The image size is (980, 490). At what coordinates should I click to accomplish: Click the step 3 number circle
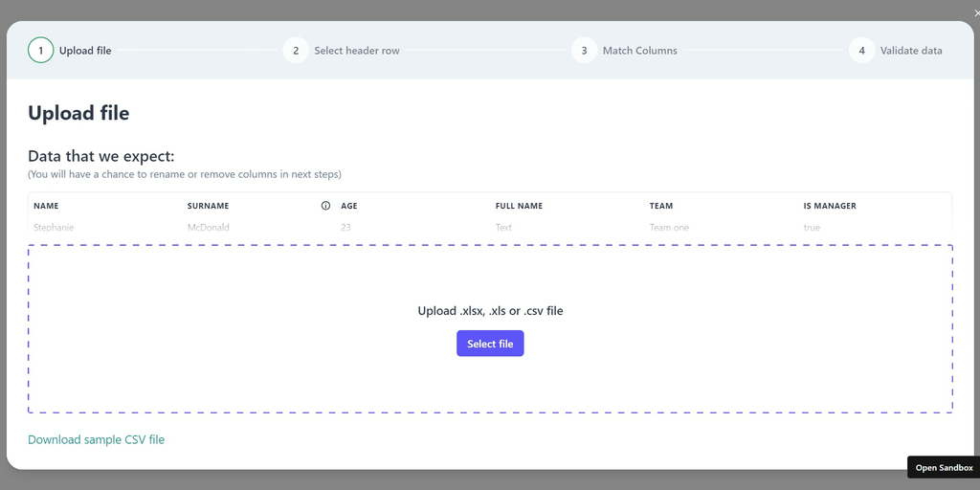tap(584, 51)
